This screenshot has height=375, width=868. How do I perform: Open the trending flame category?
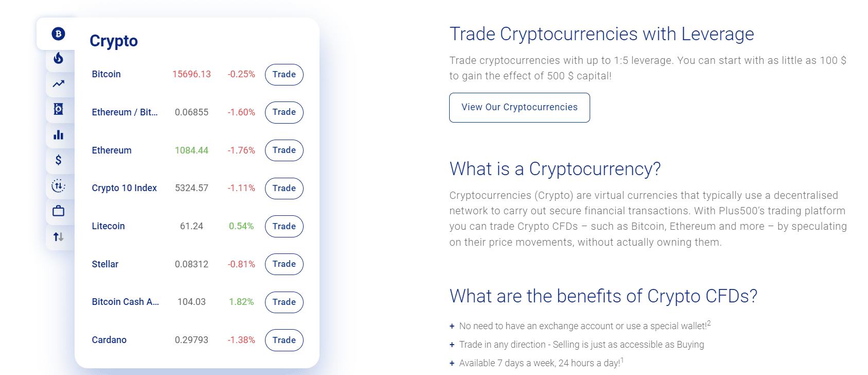click(58, 58)
